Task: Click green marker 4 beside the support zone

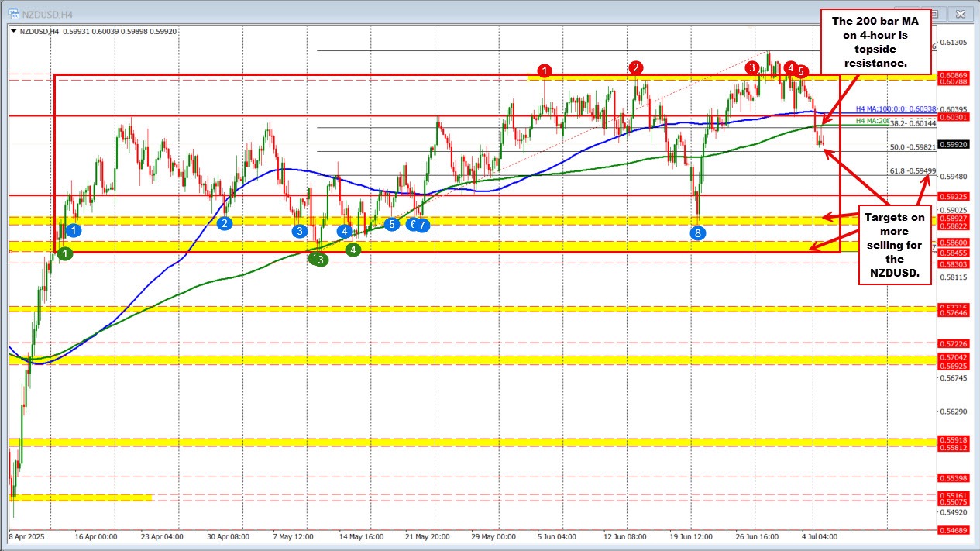Action: click(353, 250)
